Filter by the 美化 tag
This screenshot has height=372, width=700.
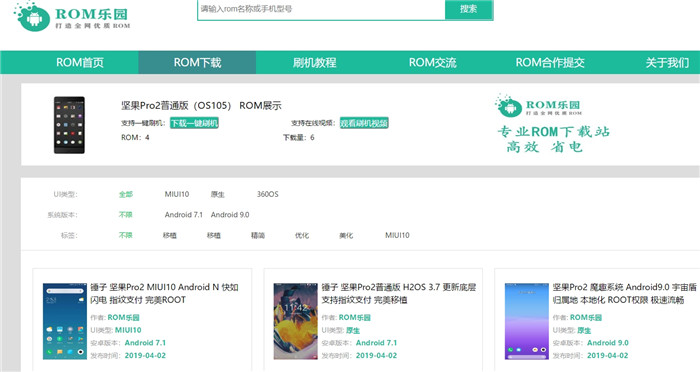point(346,235)
